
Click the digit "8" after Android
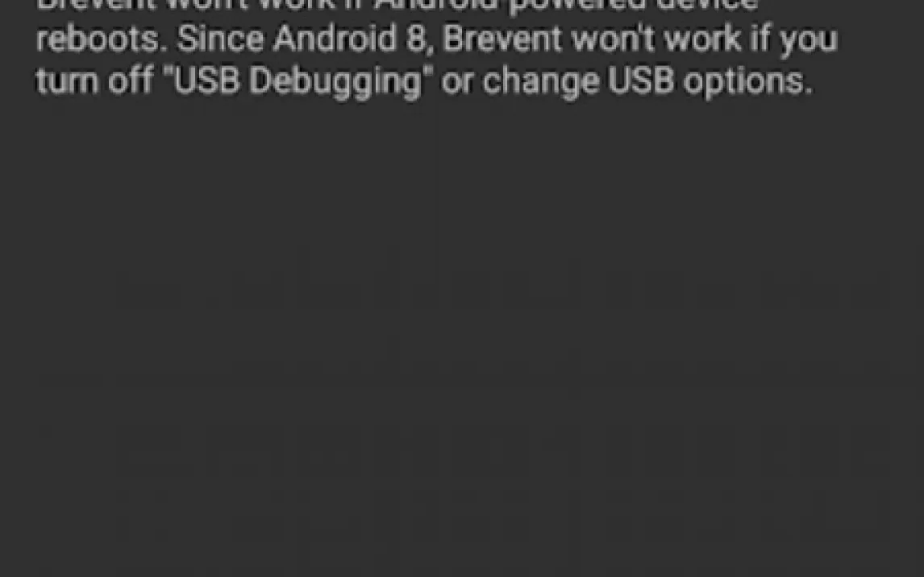[416, 39]
